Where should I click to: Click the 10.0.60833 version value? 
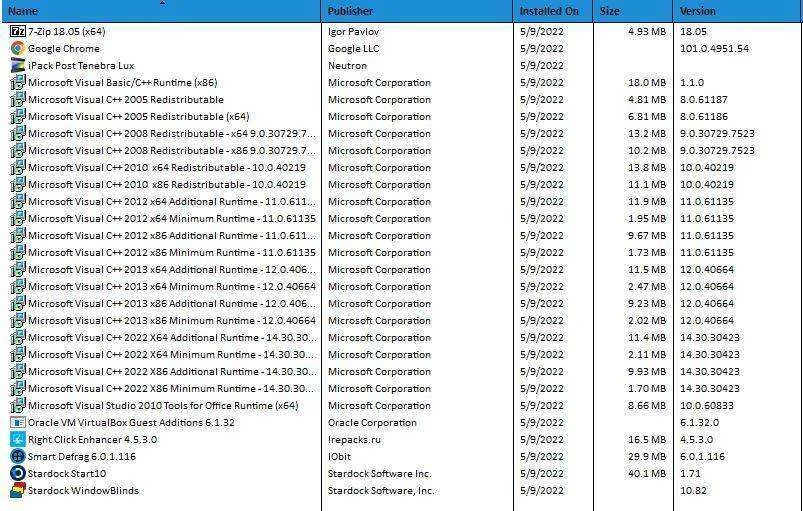point(707,405)
